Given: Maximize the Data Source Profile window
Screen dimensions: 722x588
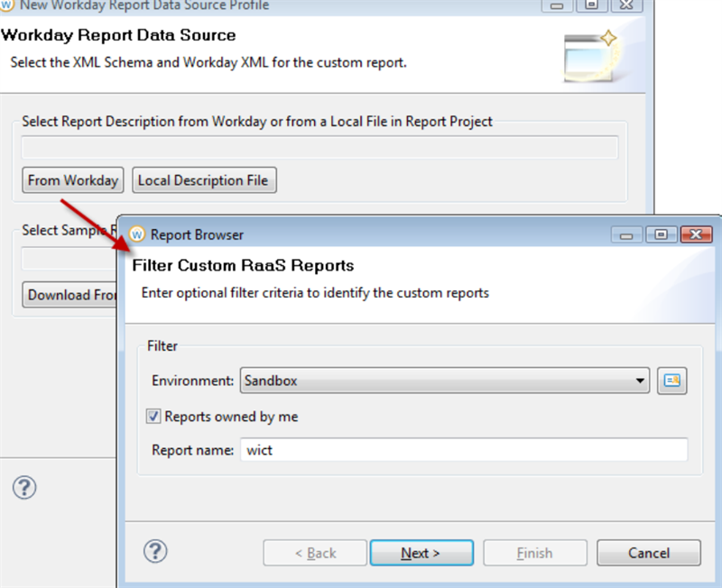Looking at the screenshot, I should pos(591,5).
